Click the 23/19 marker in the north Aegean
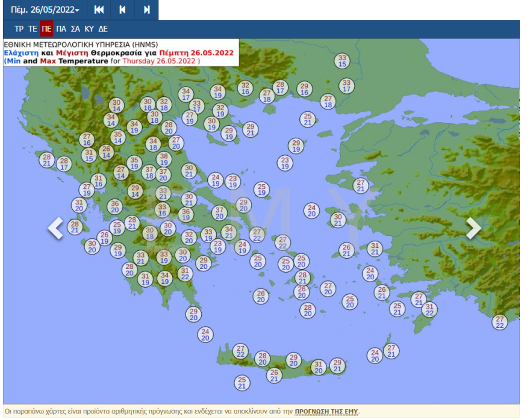530x420 pixels. coord(285,163)
